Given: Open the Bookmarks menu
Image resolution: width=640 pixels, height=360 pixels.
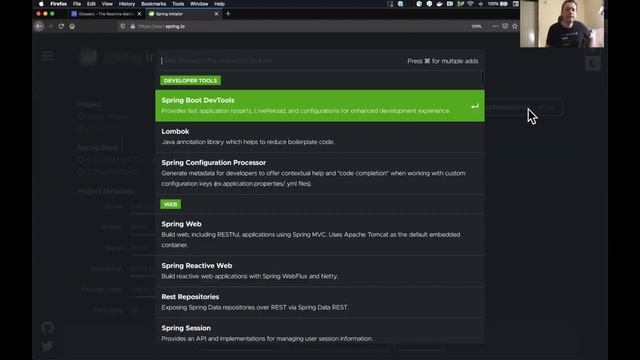Looking at the screenshot, I should click(153, 4).
